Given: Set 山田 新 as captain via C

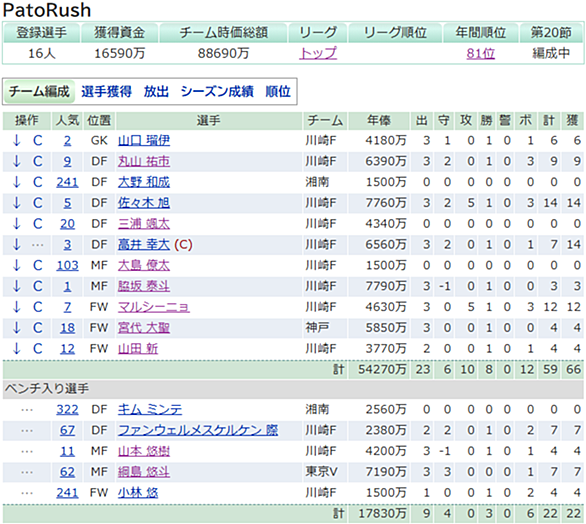Looking at the screenshot, I should click(x=38, y=349).
